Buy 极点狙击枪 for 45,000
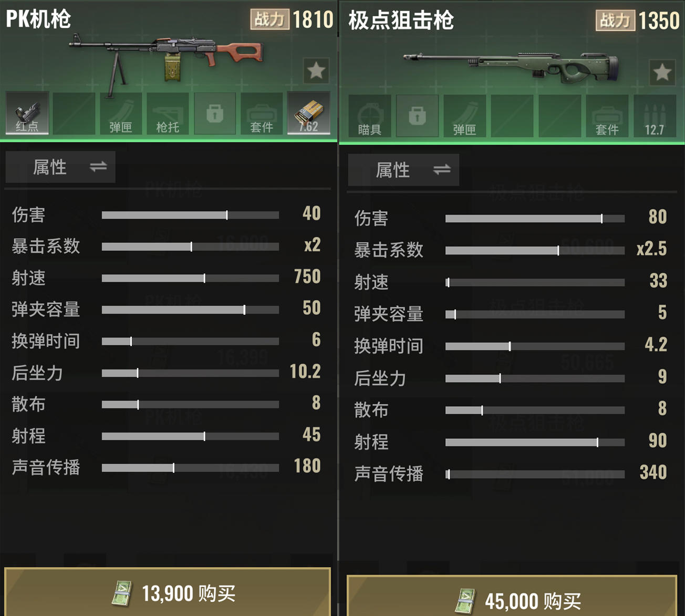Screen dimensions: 685x616 coord(512,596)
